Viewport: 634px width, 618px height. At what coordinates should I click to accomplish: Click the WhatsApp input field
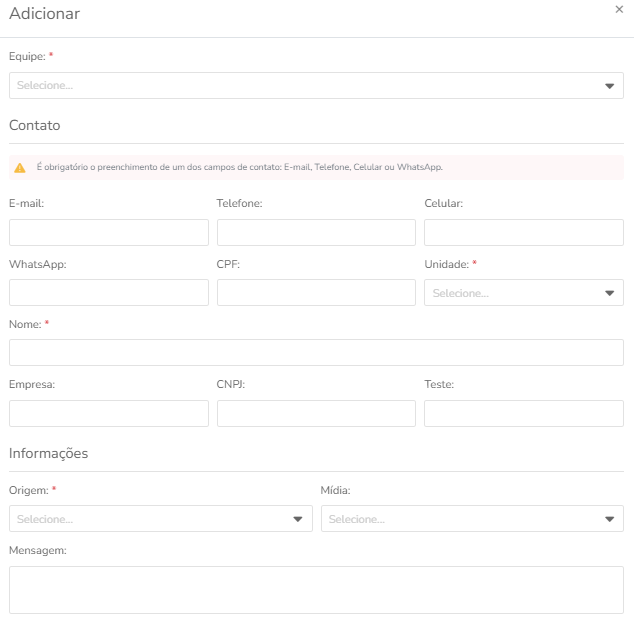pyautogui.click(x=109, y=292)
